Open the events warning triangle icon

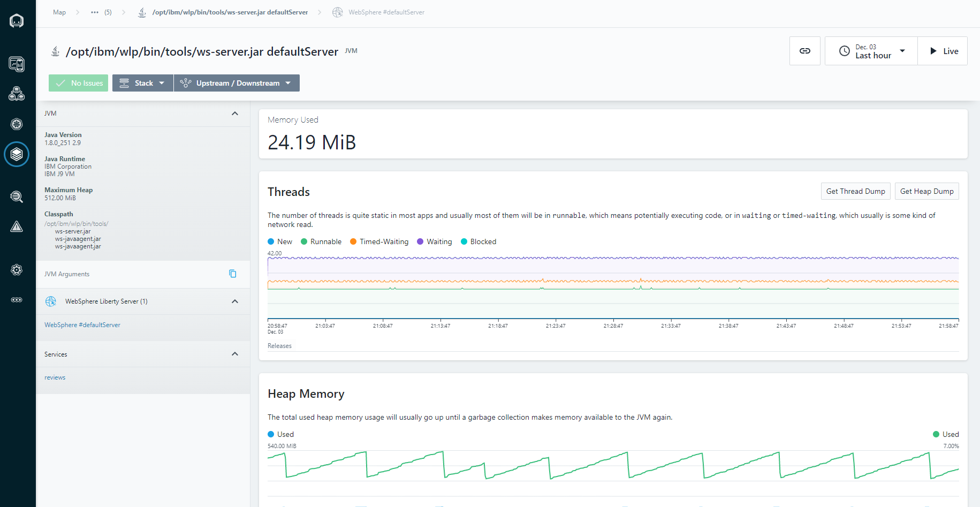pyautogui.click(x=17, y=226)
